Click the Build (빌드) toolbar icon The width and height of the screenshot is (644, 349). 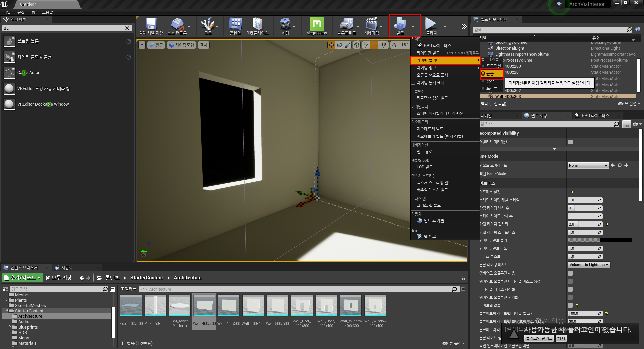(x=400, y=24)
